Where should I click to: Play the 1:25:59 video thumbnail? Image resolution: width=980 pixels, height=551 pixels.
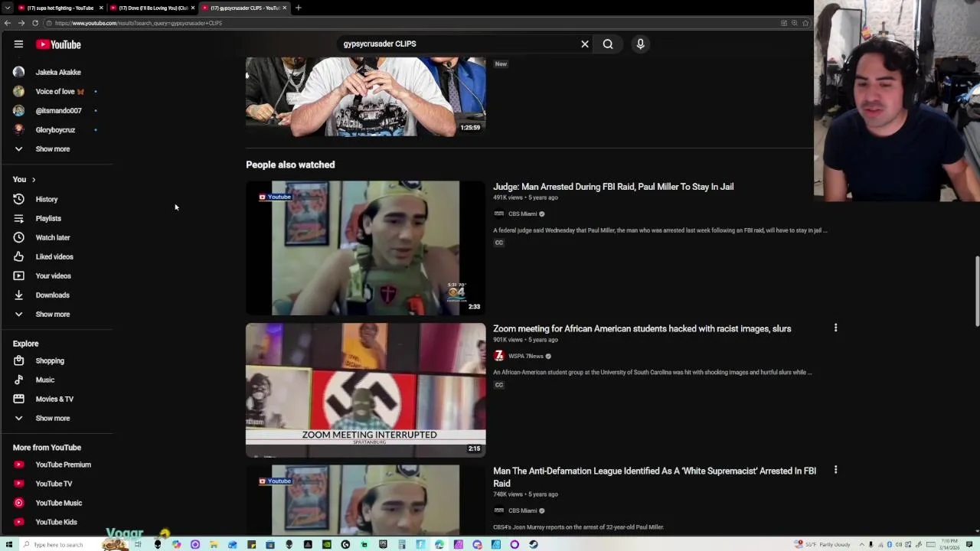365,96
